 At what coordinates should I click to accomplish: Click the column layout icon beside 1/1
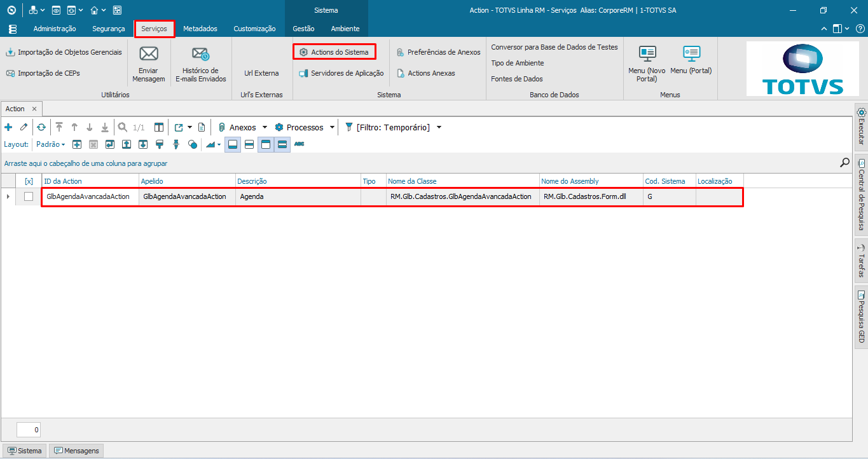pos(159,127)
